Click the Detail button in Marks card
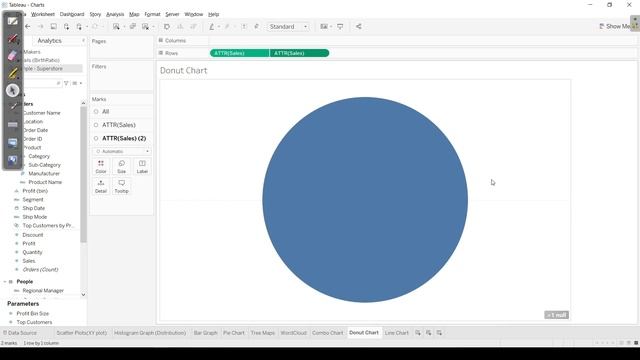This screenshot has height=360, width=640. coord(101,186)
